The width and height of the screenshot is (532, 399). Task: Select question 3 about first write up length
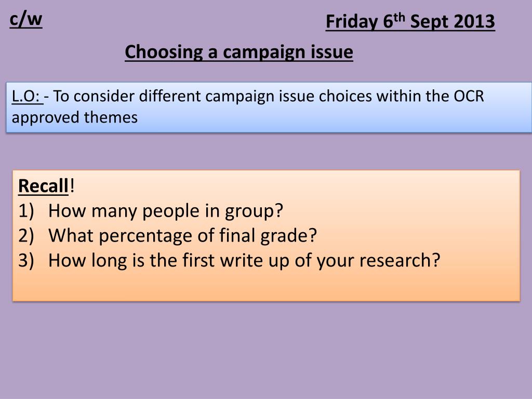tap(244, 261)
